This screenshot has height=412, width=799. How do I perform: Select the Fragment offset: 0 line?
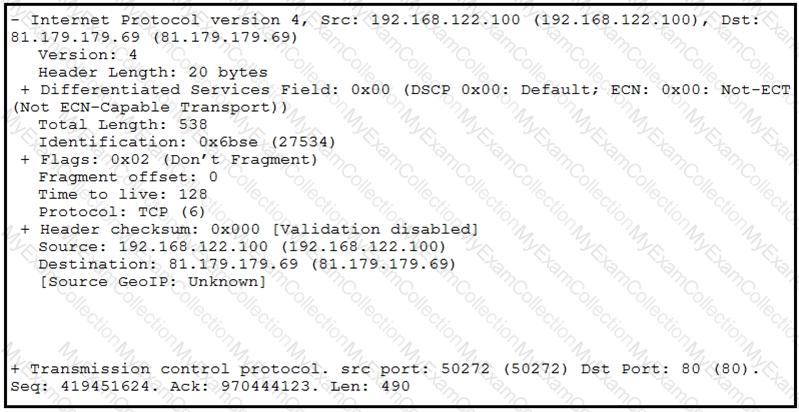point(127,177)
